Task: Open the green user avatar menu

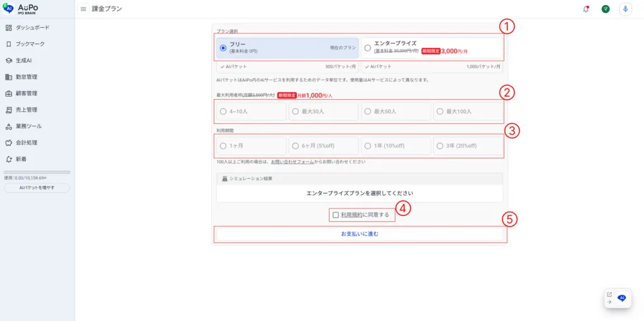Action: point(606,9)
